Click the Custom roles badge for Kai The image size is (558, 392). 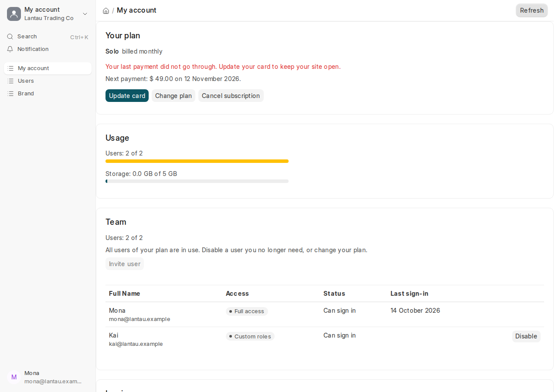(250, 336)
